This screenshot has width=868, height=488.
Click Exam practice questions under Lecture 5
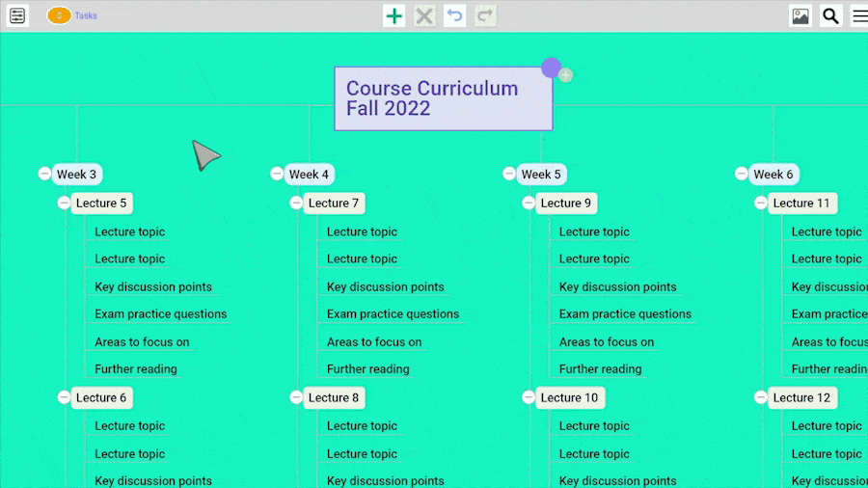pos(160,313)
